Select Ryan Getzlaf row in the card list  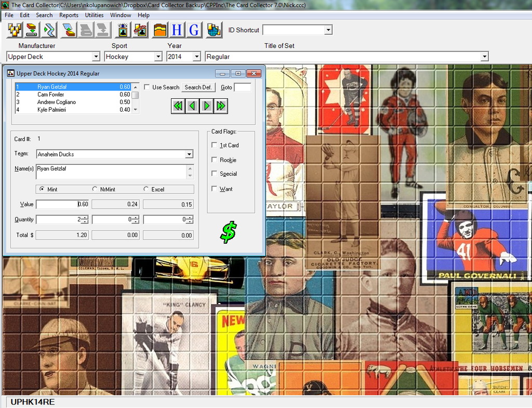(73, 87)
